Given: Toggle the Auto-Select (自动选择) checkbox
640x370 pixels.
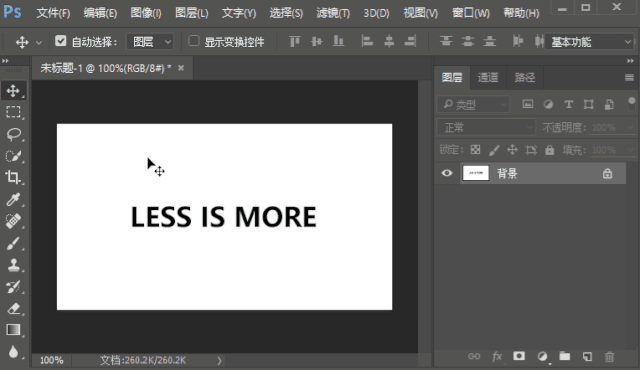Looking at the screenshot, I should [x=61, y=41].
